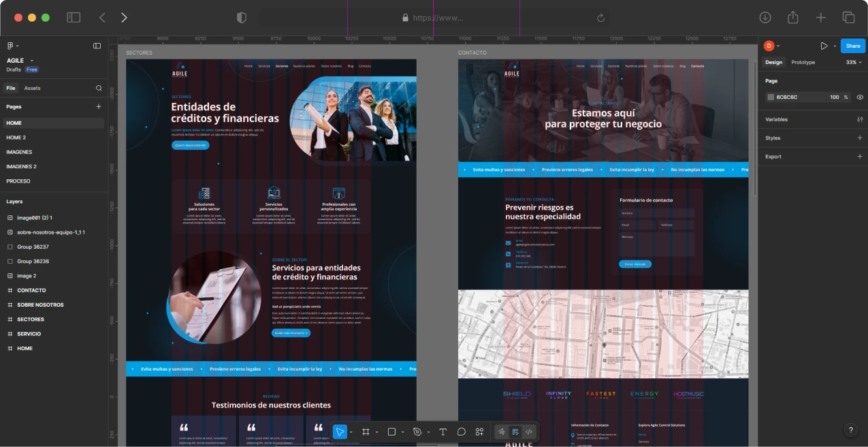Open the Figma main menu dropdown
This screenshot has height=447, width=868.
coord(13,46)
